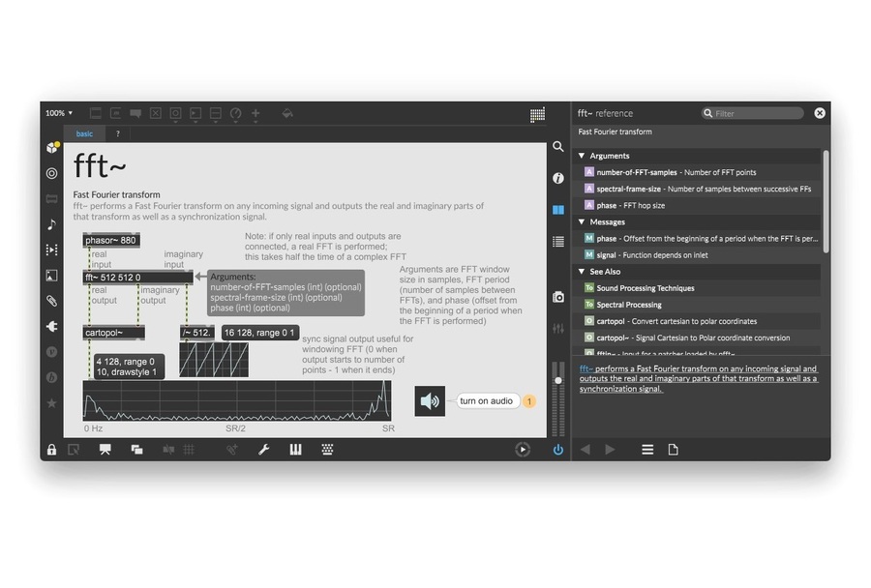Toggle the speaker ezdac~ audio button
Image resolution: width=871 pixels, height=588 pixels.
430,401
